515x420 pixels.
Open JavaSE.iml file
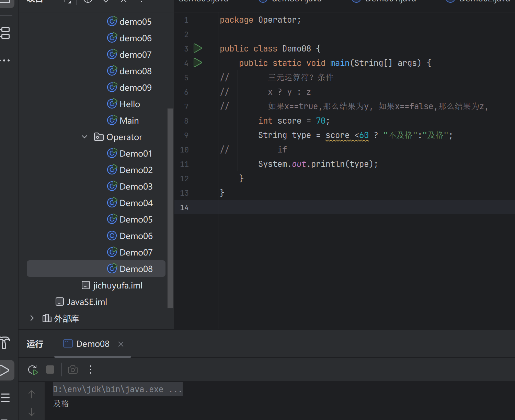point(81,302)
